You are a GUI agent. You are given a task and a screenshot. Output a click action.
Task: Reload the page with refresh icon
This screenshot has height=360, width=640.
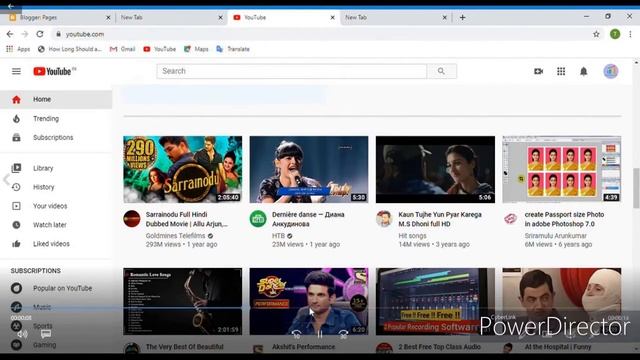pyautogui.click(x=40, y=34)
